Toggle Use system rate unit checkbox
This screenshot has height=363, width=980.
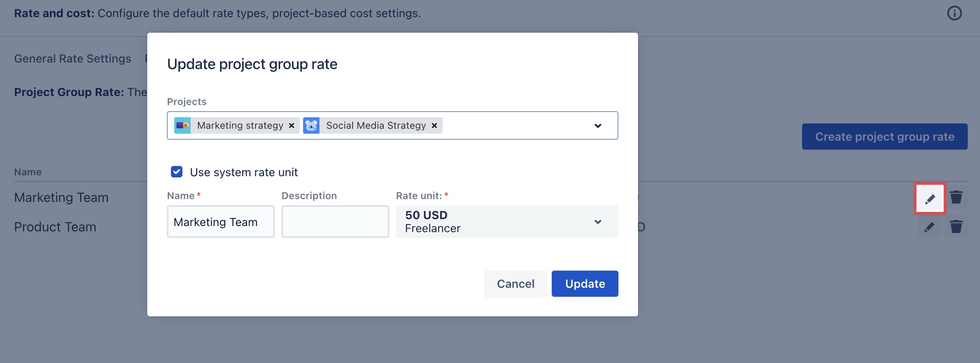(177, 172)
